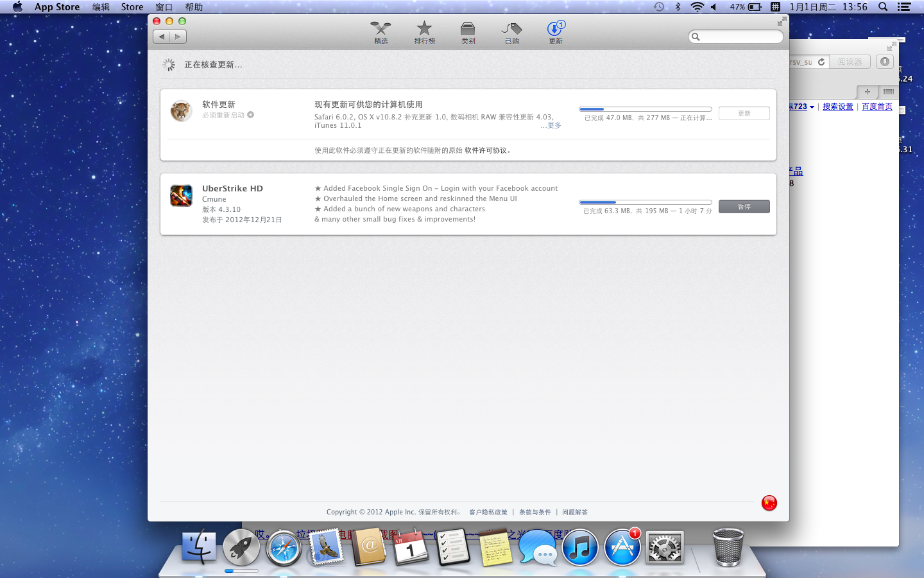Open the 编辑 menu in menu bar
This screenshot has width=924, height=578.
pyautogui.click(x=101, y=7)
